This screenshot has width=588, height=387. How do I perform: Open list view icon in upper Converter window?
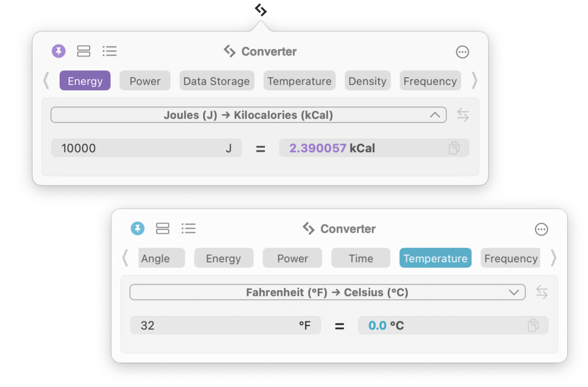(110, 51)
